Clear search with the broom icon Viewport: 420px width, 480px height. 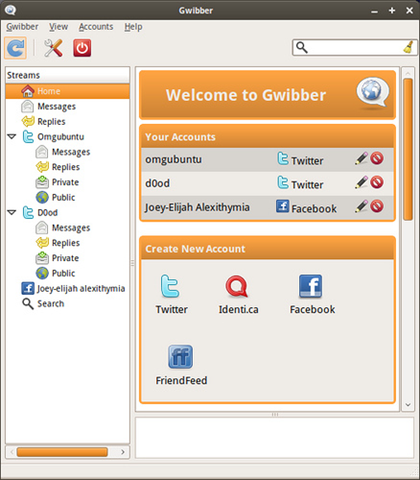(409, 48)
